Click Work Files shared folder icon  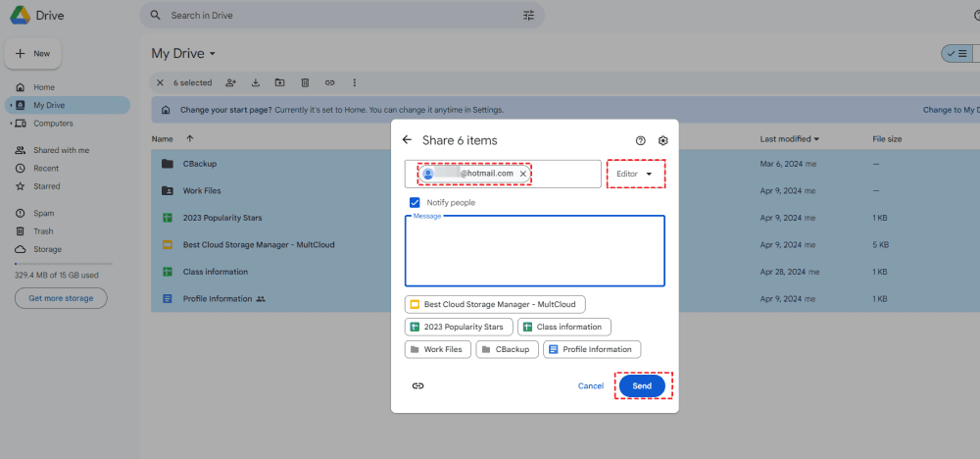[x=167, y=190]
